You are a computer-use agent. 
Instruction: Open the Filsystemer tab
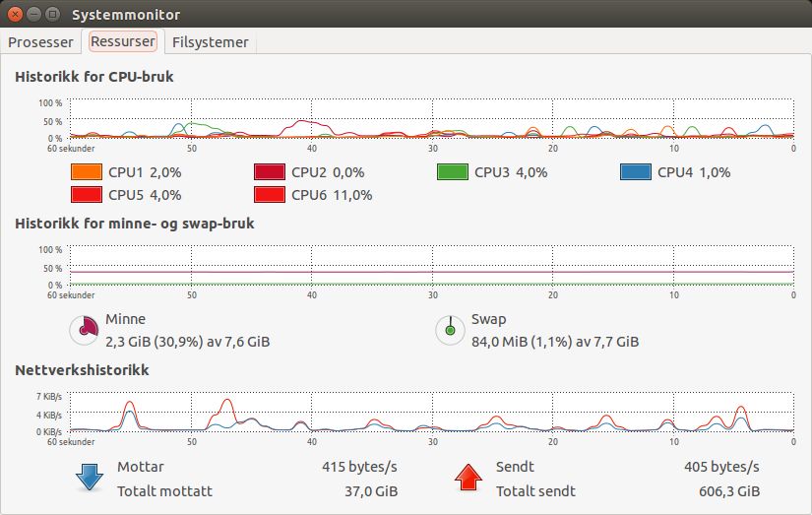[x=211, y=42]
